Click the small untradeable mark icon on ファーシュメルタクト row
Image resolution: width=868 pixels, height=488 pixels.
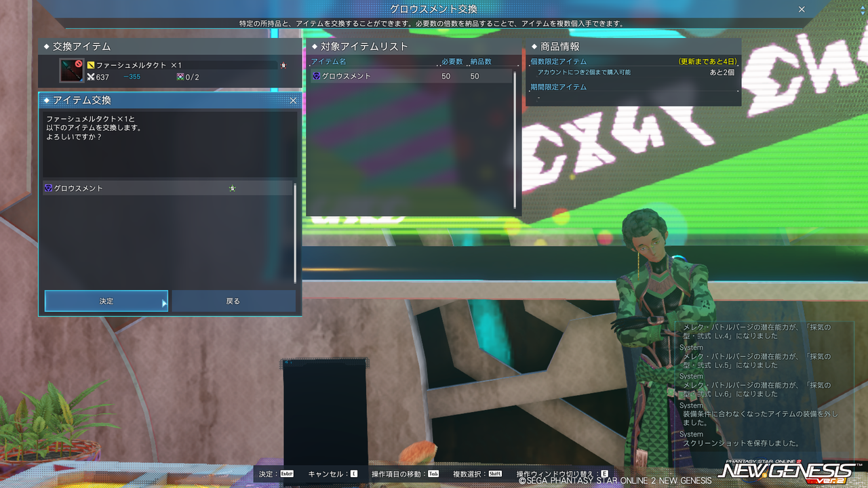pos(283,65)
